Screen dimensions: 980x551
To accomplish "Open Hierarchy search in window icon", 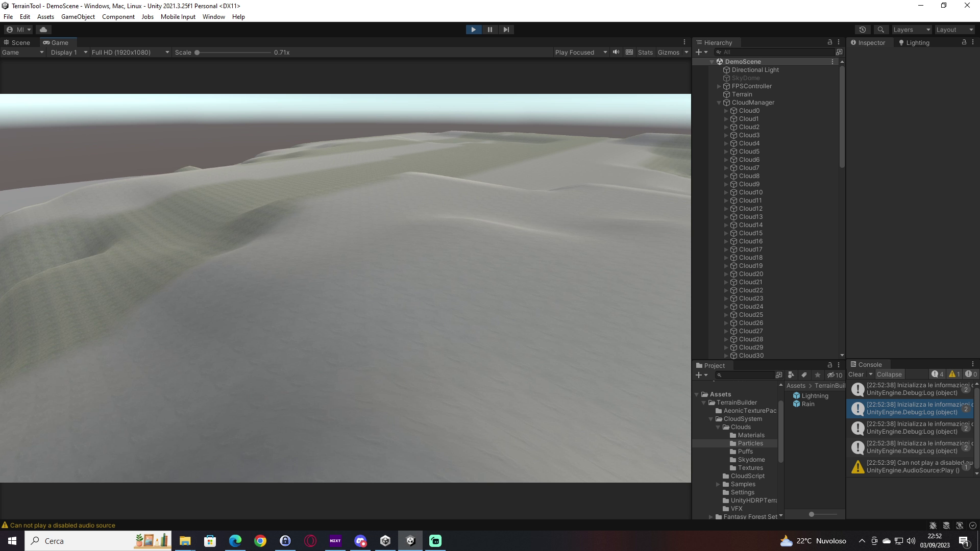I will [839, 52].
